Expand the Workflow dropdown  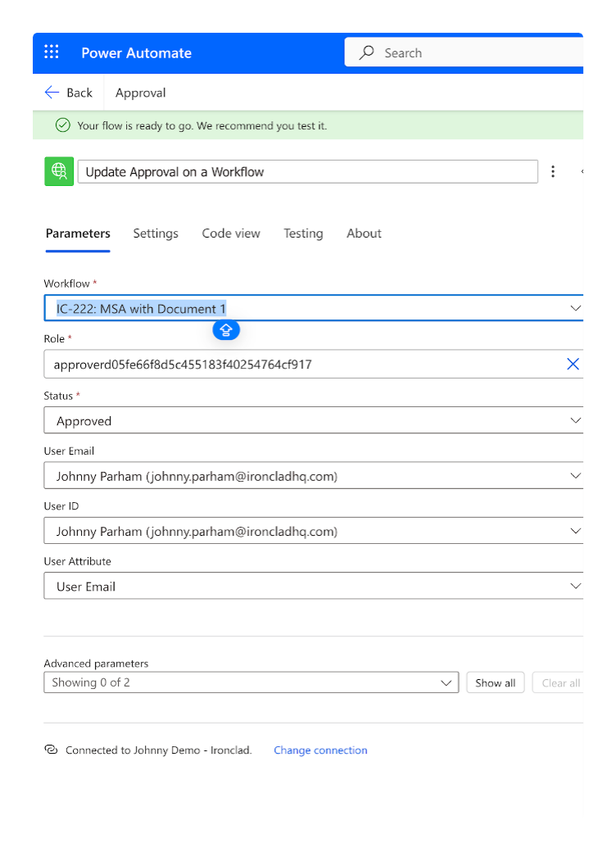click(575, 308)
